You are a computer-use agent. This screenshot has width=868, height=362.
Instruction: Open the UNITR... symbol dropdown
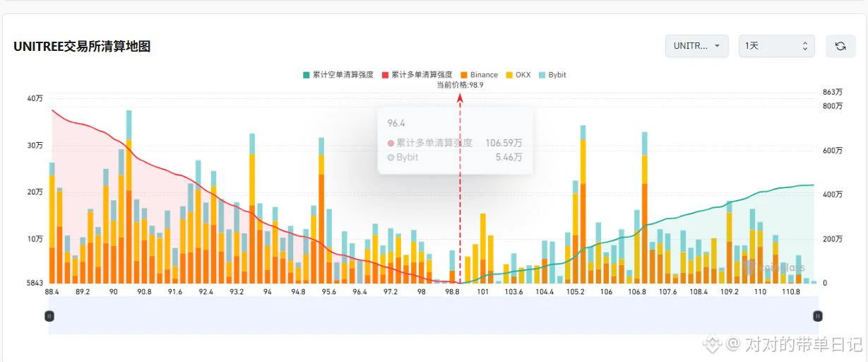(x=696, y=46)
